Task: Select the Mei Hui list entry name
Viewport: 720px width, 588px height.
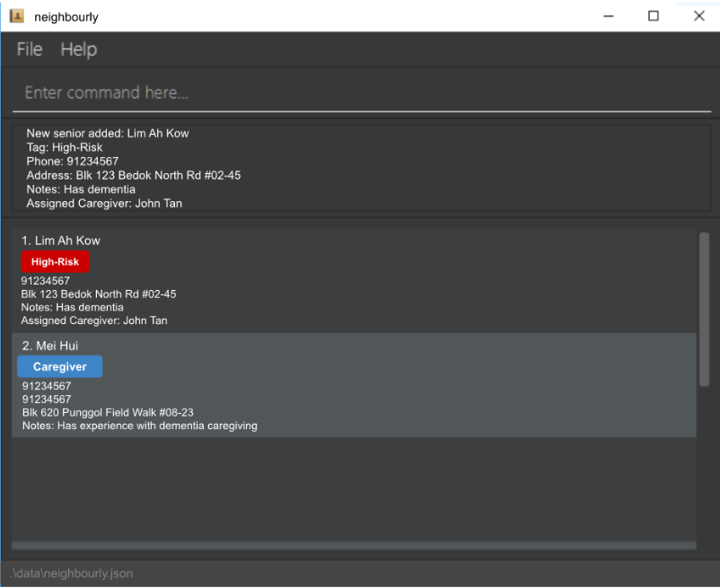Action: pos(50,346)
